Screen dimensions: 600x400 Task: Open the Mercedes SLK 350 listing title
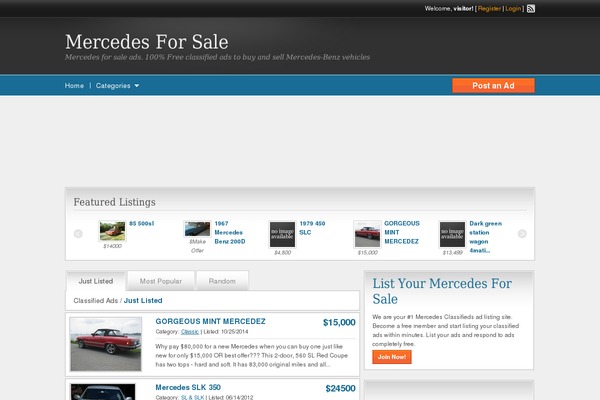(x=188, y=387)
